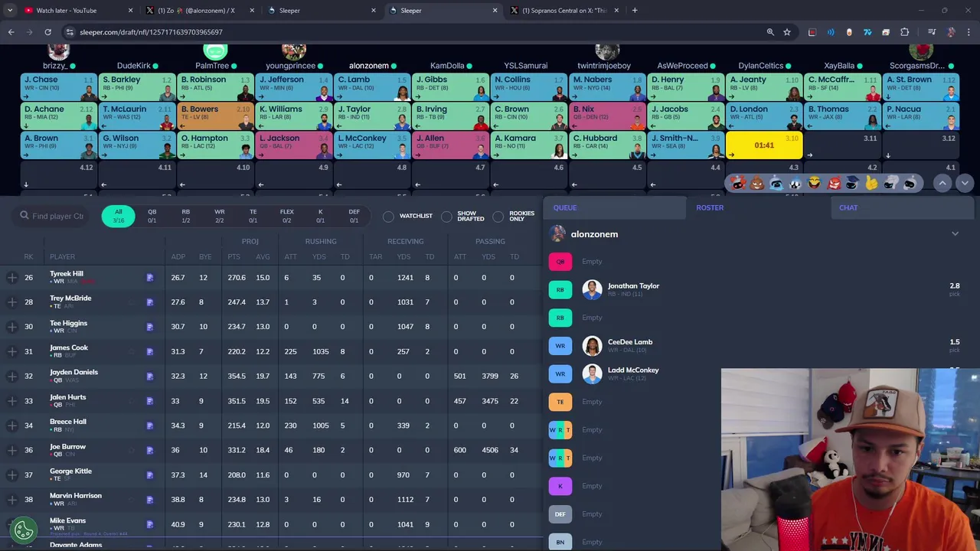Open the J. Chase pick 1.1 card
Viewport: 980px width, 551px height.
[58, 87]
